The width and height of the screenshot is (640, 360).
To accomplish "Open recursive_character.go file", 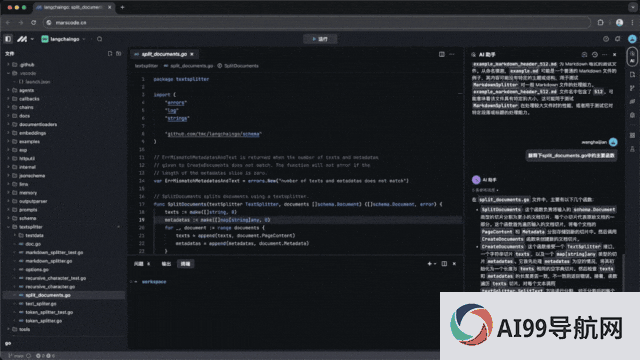I will 50,287.
